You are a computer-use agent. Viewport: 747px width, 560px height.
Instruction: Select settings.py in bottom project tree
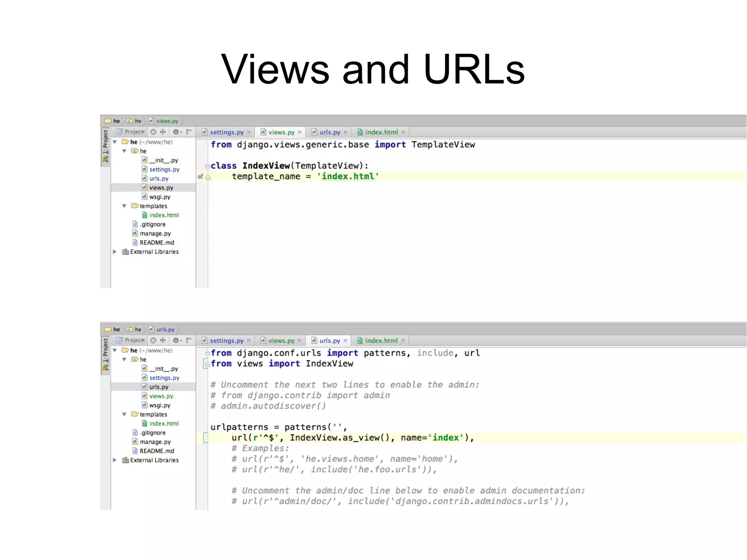[160, 378]
